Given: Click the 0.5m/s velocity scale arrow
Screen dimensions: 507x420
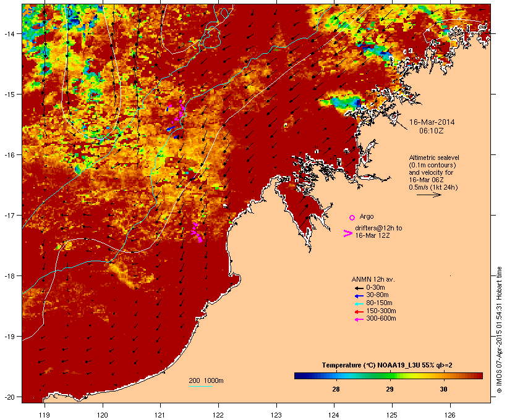Looking at the screenshot, I should 429,195.
